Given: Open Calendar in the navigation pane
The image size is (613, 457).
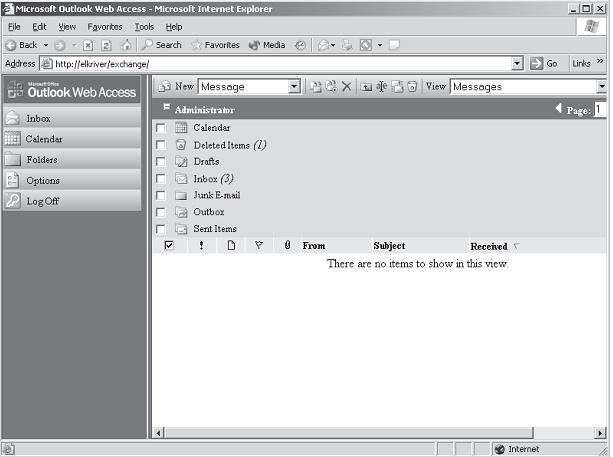Looking at the screenshot, I should [x=72, y=139].
